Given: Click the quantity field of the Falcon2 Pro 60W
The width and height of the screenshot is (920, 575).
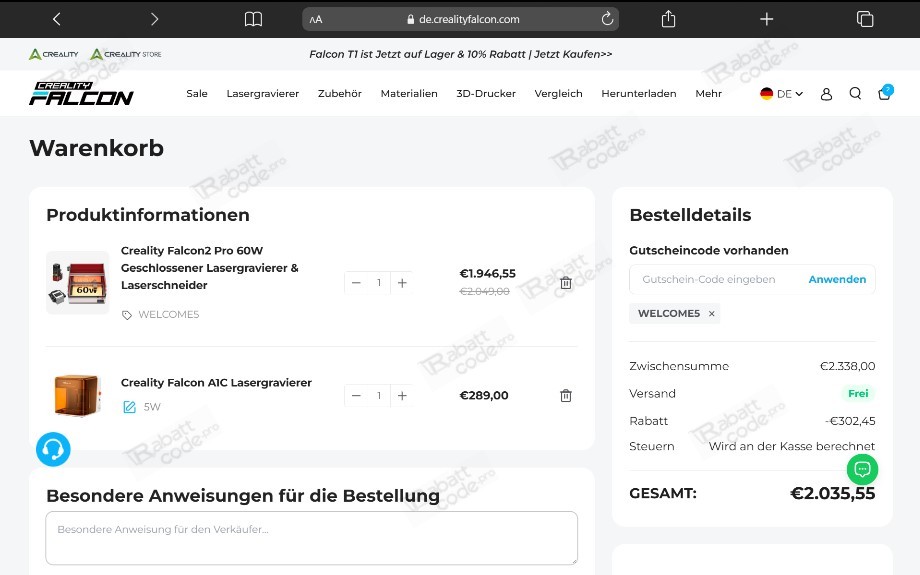Looking at the screenshot, I should pyautogui.click(x=379, y=283).
